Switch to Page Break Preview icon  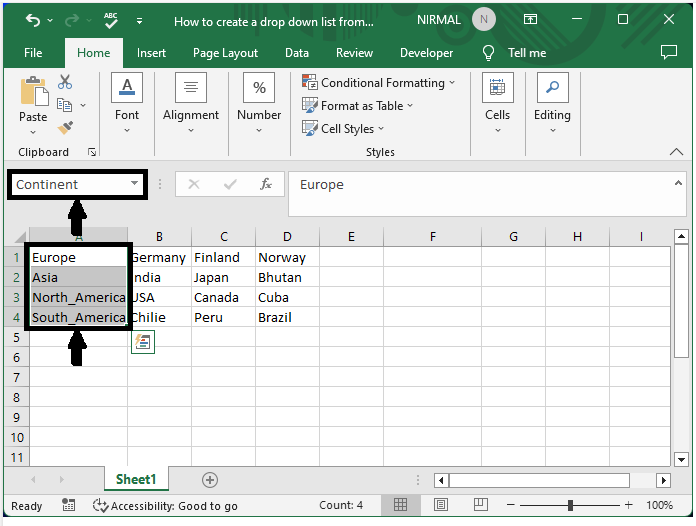(x=481, y=505)
